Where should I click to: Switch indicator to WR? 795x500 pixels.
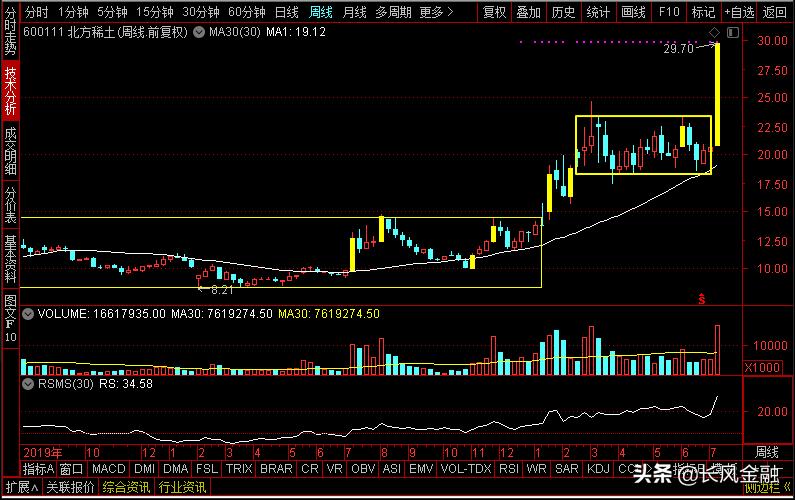(x=536, y=469)
